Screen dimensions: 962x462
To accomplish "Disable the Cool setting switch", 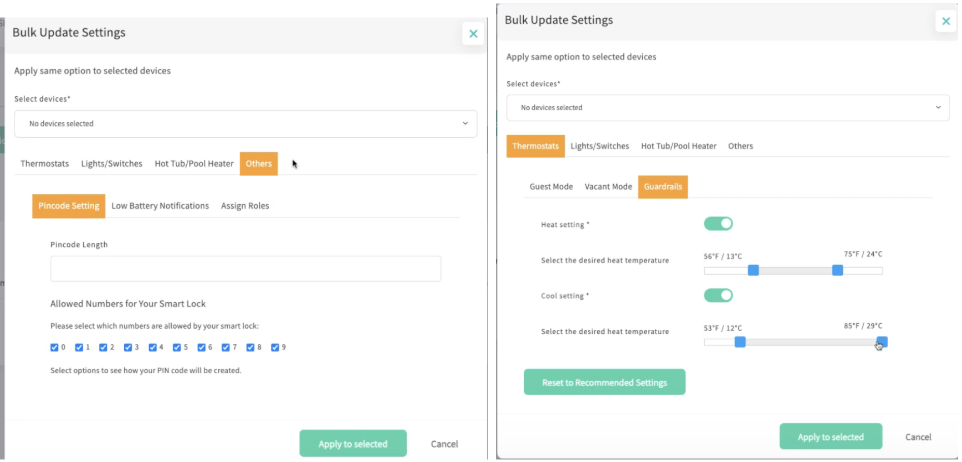I will [718, 295].
